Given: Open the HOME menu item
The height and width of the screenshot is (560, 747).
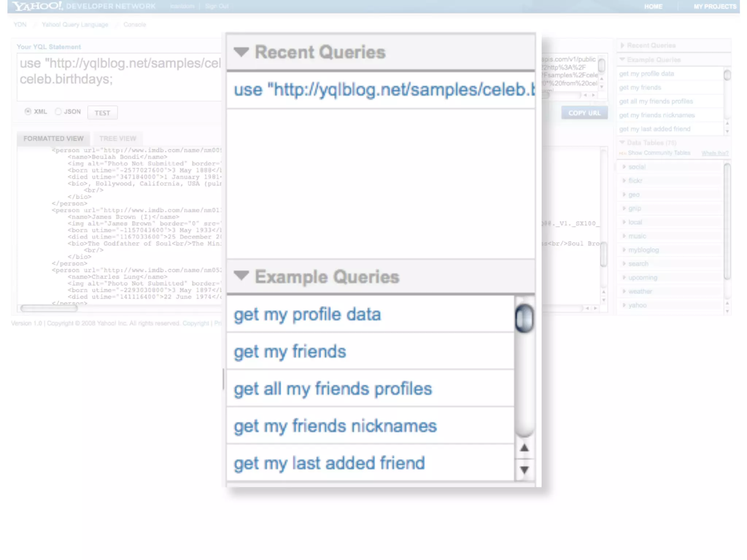Looking at the screenshot, I should (x=653, y=7).
